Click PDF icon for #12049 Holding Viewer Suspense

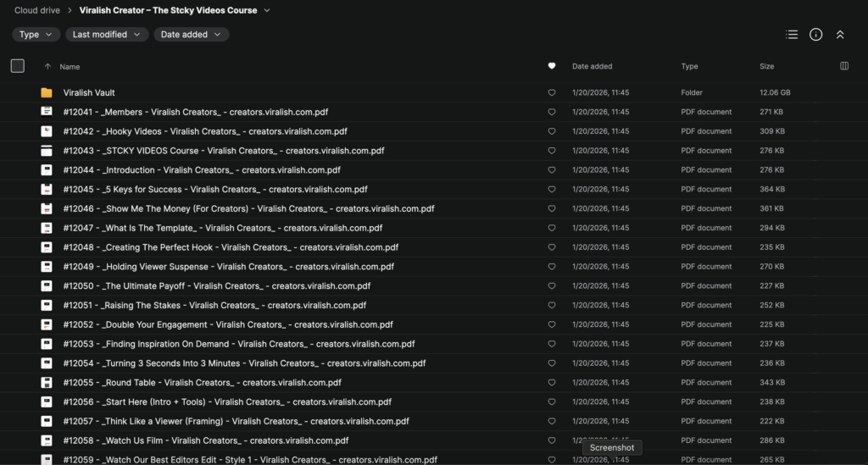click(x=47, y=267)
